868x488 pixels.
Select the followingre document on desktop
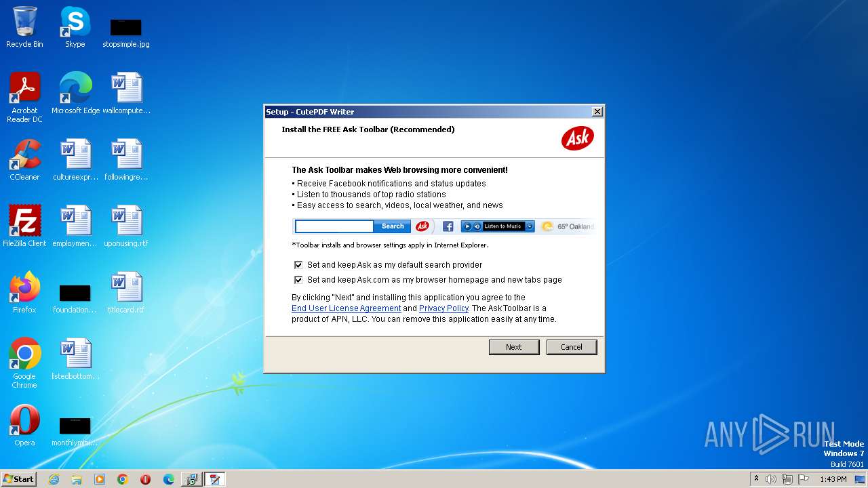pos(126,160)
